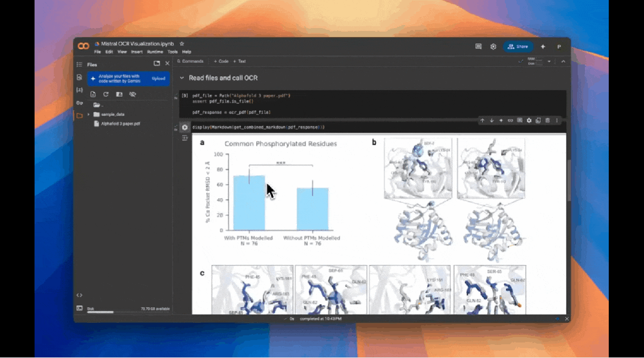
Task: Open Files panel in new window
Action: click(x=157, y=64)
